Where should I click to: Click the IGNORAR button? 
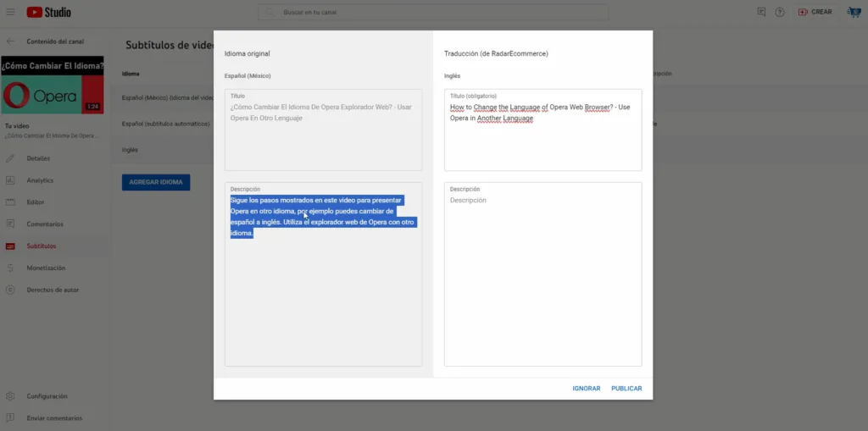click(587, 389)
